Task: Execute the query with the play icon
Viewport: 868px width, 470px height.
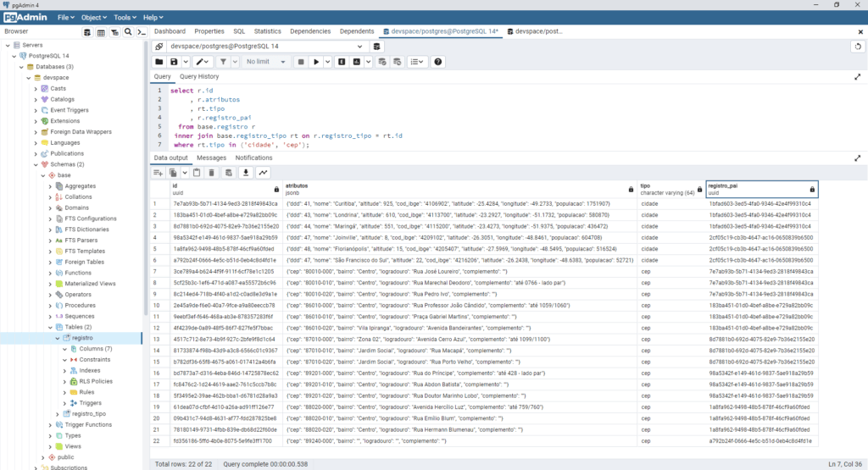Action: pyautogui.click(x=316, y=62)
